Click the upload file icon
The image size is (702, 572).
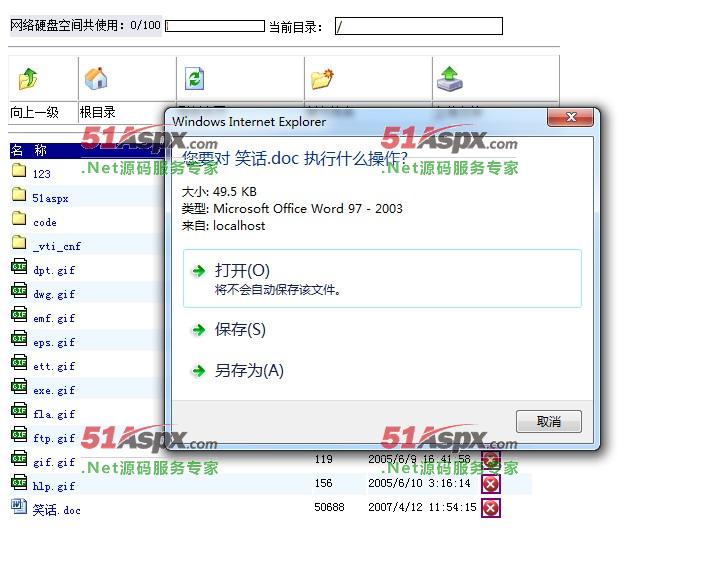tap(449, 79)
